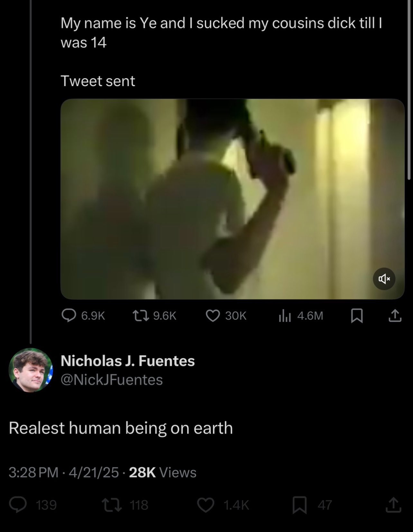413x532 pixels.
Task: Open the Nicholas J. Fuentes display name
Action: click(128, 361)
